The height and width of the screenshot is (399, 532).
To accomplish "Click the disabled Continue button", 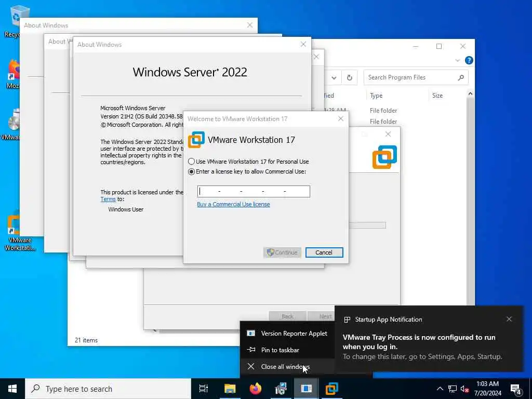I will [282, 252].
